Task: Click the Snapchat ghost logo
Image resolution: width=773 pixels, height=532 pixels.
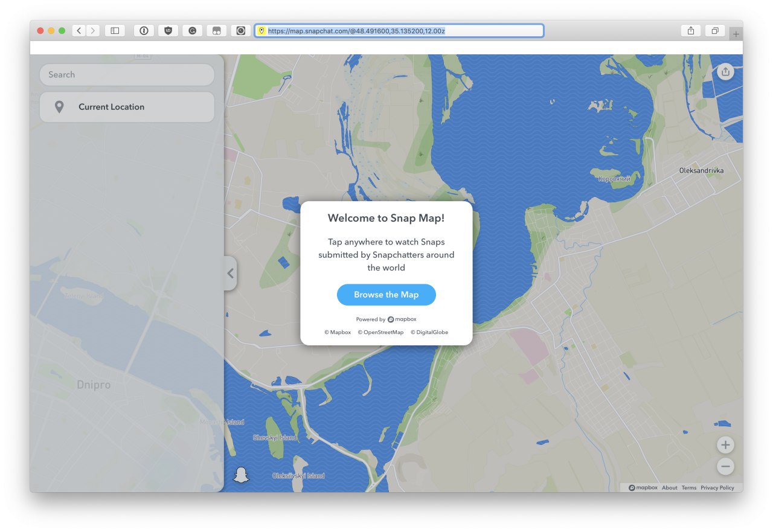Action: tap(241, 475)
